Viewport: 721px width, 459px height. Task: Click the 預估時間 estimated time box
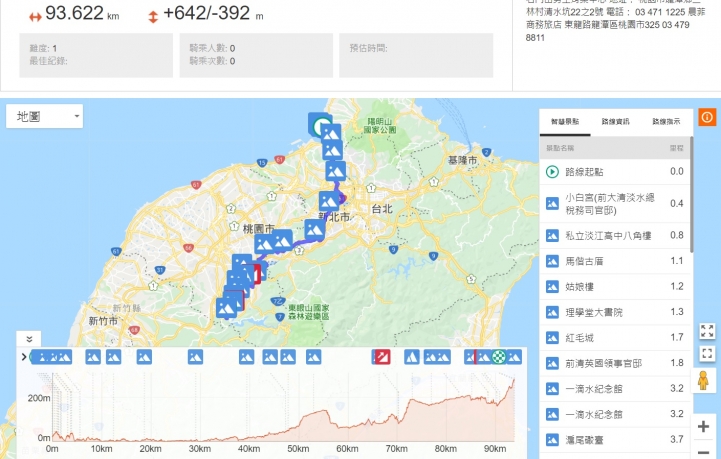pyautogui.click(x=416, y=55)
